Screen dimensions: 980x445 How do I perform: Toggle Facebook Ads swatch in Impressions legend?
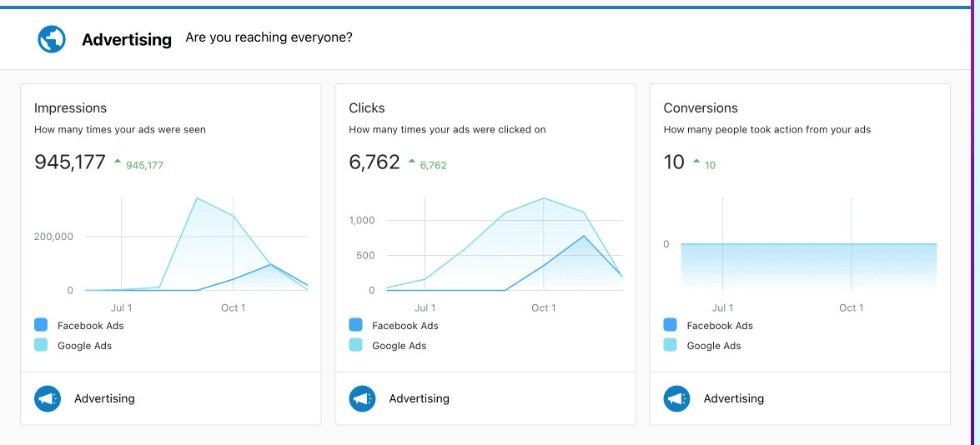point(41,325)
